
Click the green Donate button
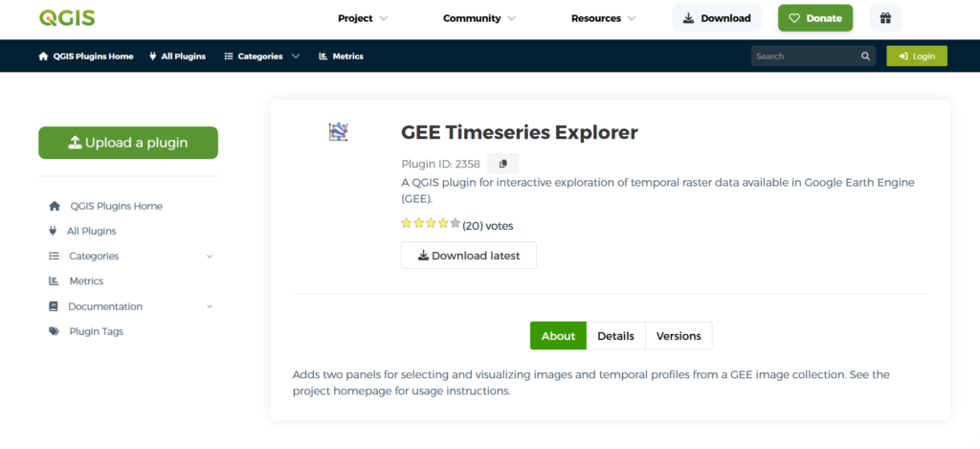tap(815, 18)
